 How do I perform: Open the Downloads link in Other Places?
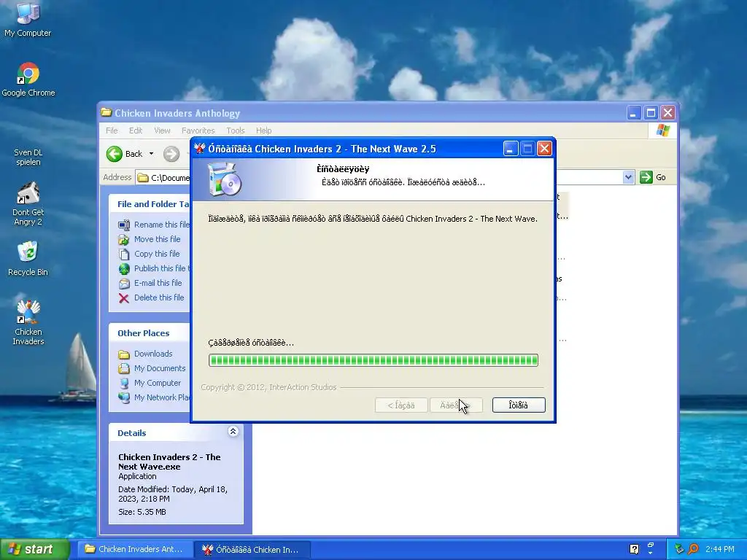(x=153, y=354)
